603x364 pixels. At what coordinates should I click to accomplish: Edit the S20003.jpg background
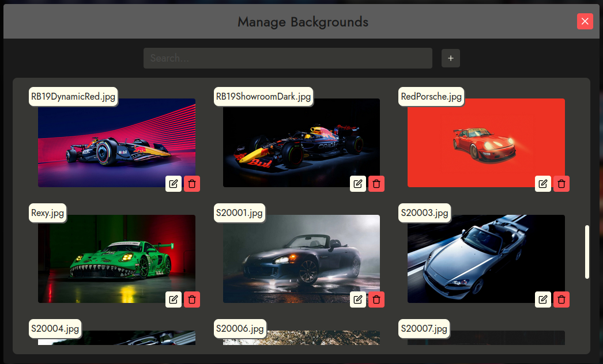click(542, 299)
